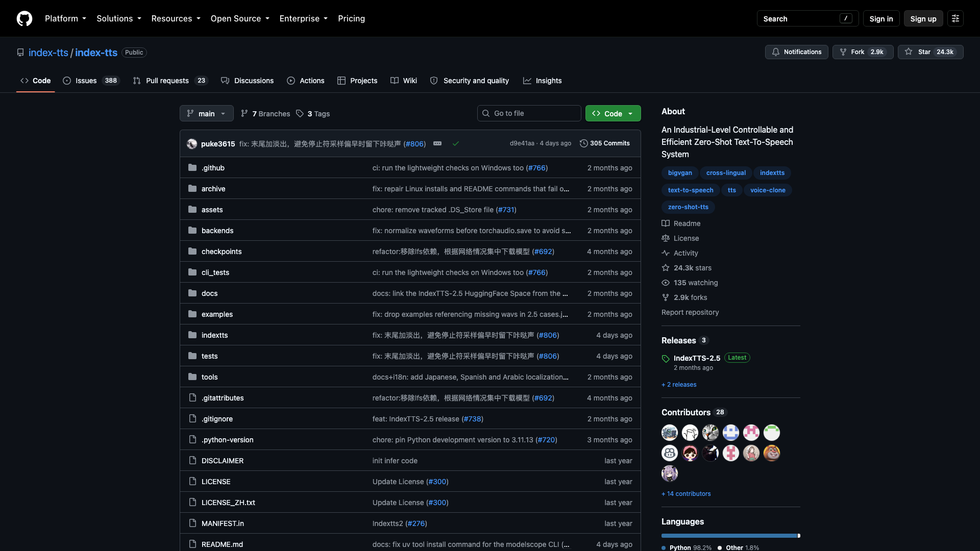
Task: Click the Languages percentage bar
Action: [731, 536]
